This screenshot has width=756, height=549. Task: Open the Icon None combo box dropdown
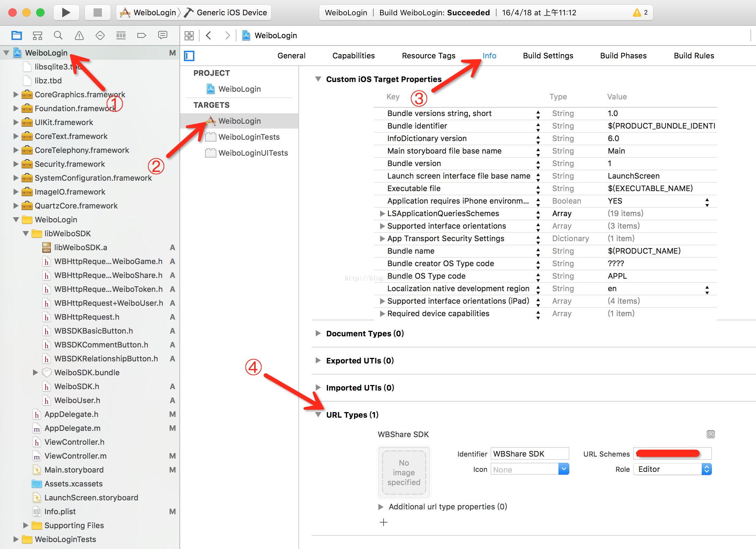[x=564, y=469]
